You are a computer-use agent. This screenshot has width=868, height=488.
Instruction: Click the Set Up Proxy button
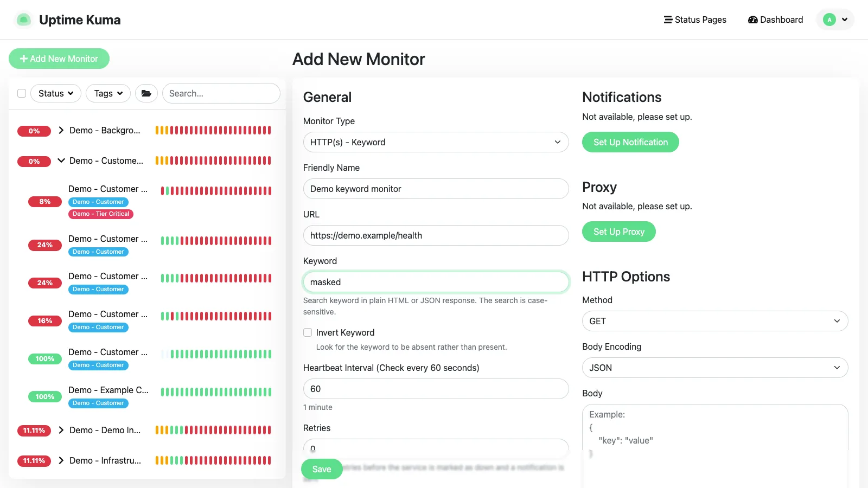619,232
